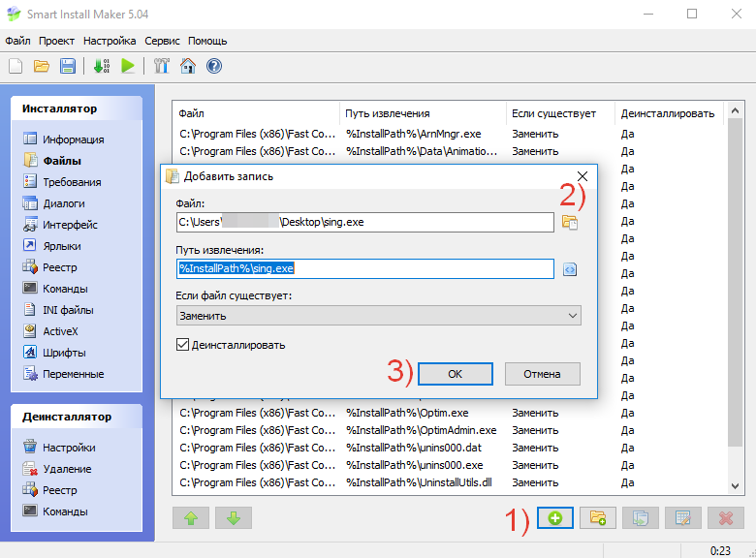Insert a variable using the icon beside the extraction path
Image resolution: width=756 pixels, height=558 pixels.
click(570, 269)
